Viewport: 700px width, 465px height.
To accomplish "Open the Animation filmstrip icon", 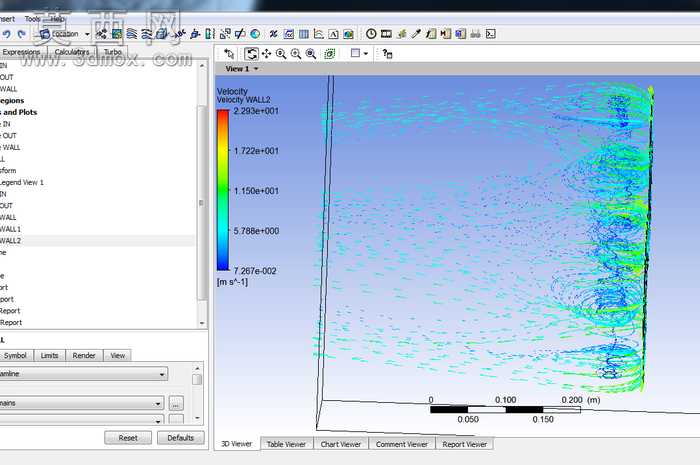I will pyautogui.click(x=386, y=34).
